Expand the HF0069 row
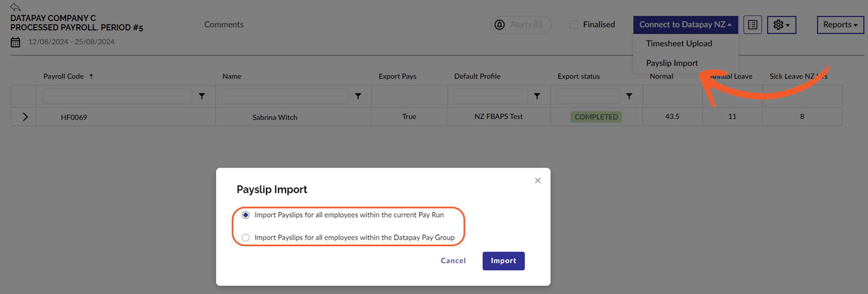The image size is (868, 294). coord(25,117)
